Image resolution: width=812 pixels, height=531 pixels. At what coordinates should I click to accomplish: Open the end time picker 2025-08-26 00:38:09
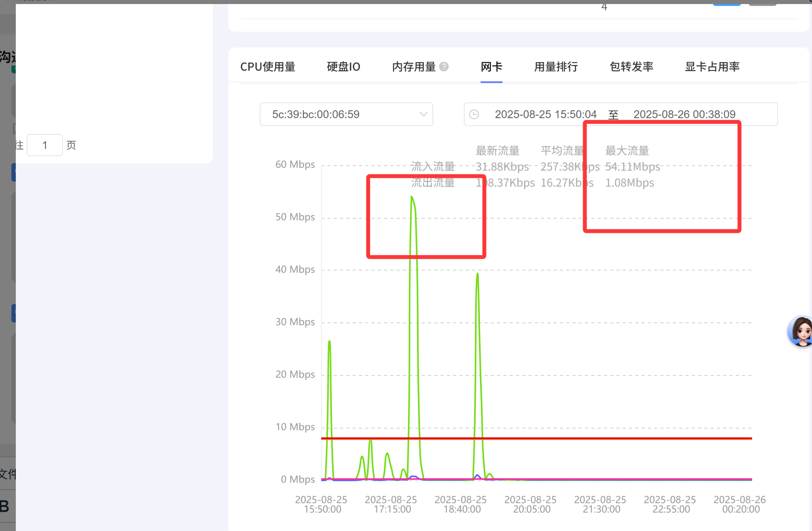coord(684,114)
